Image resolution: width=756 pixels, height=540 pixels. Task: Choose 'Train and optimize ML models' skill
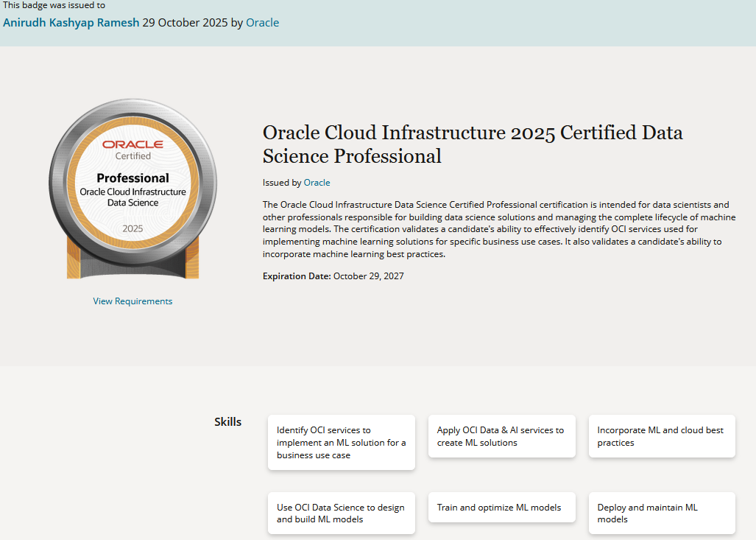click(501, 508)
